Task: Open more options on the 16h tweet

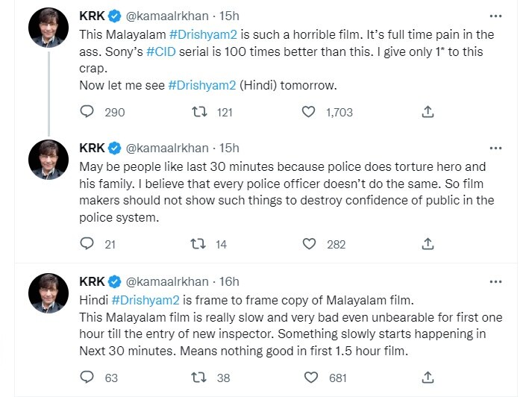Action: [x=495, y=282]
